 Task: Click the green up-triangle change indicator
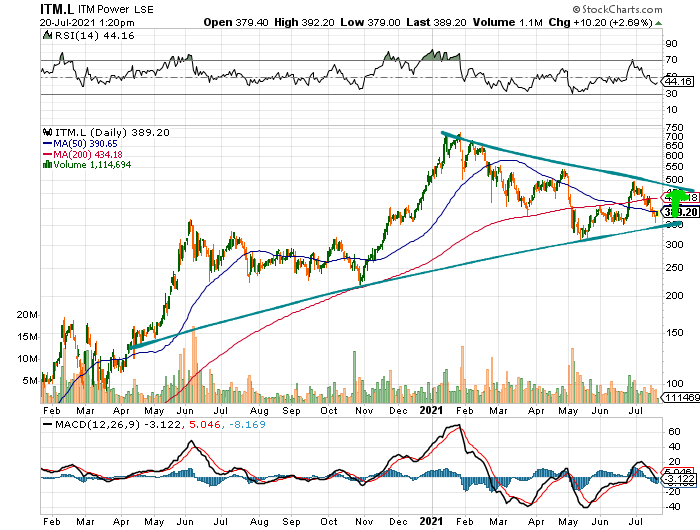pyautogui.click(x=658, y=23)
